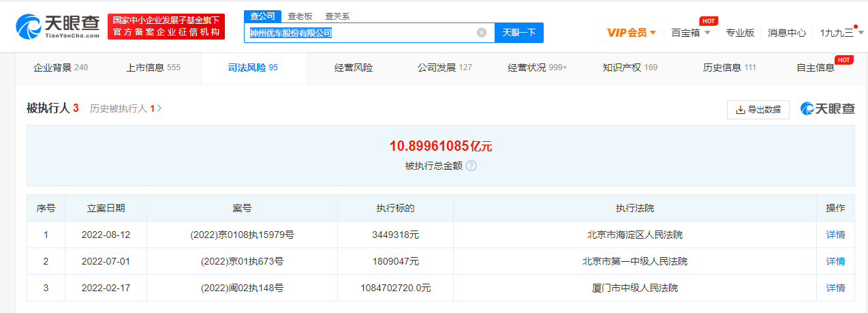Switch to the 经营状况 tab
Viewport: 868px width, 313px height.
click(538, 68)
